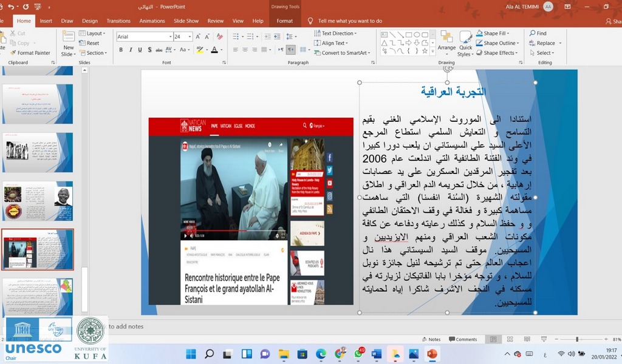This screenshot has height=364, width=622.
Task: Toggle right-to-left text direction
Action: 291,50
